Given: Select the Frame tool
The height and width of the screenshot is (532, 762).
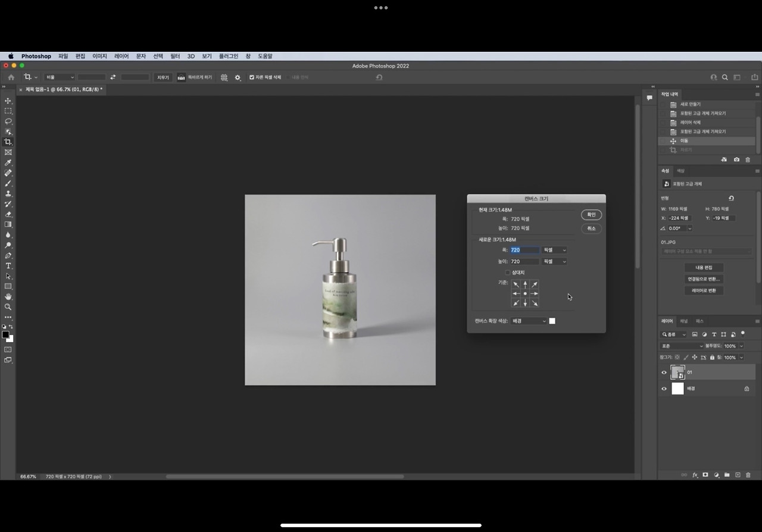Looking at the screenshot, I should (x=8, y=152).
